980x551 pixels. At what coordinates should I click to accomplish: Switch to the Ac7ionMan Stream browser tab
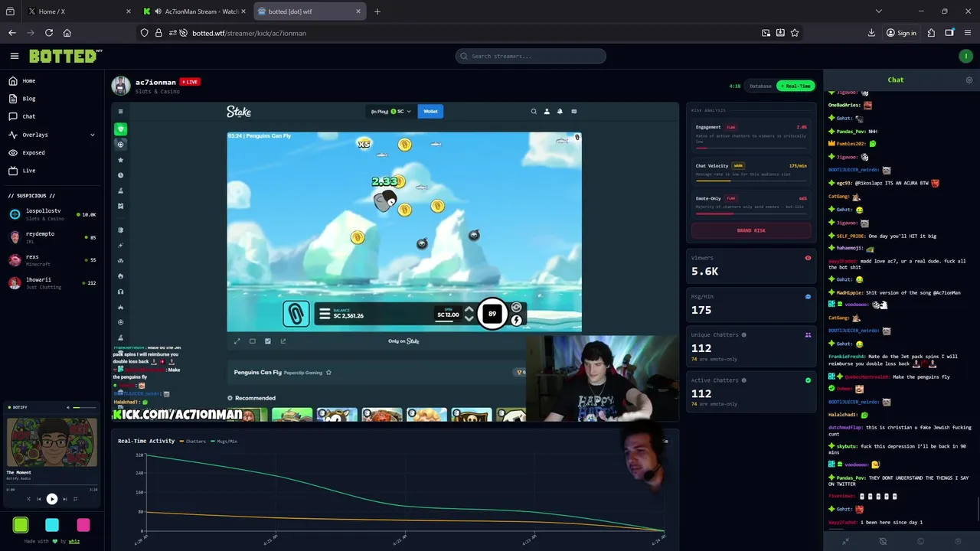click(193, 11)
